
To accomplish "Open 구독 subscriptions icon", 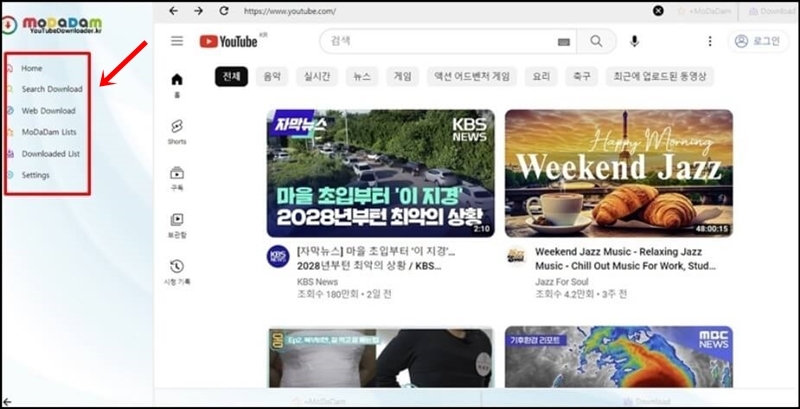I will [177, 178].
